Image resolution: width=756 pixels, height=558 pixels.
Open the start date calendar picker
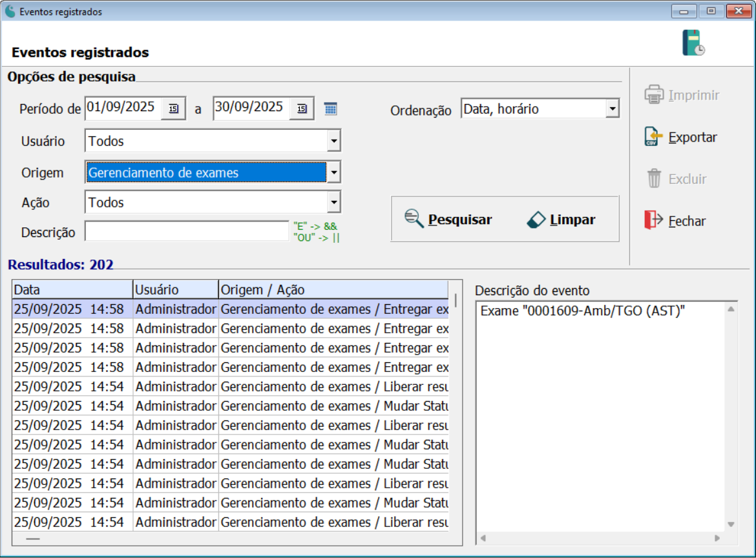pos(173,108)
